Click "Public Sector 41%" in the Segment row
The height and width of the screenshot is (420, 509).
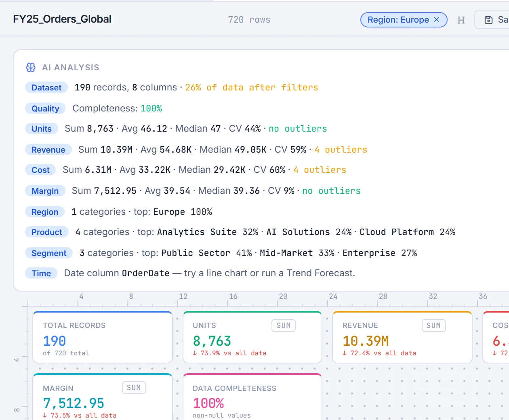click(207, 253)
